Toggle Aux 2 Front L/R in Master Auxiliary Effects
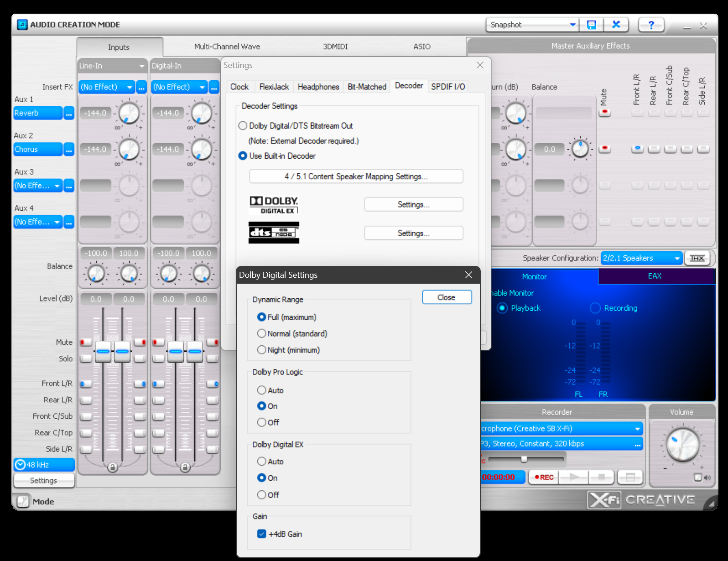The height and width of the screenshot is (561, 728). 638,149
